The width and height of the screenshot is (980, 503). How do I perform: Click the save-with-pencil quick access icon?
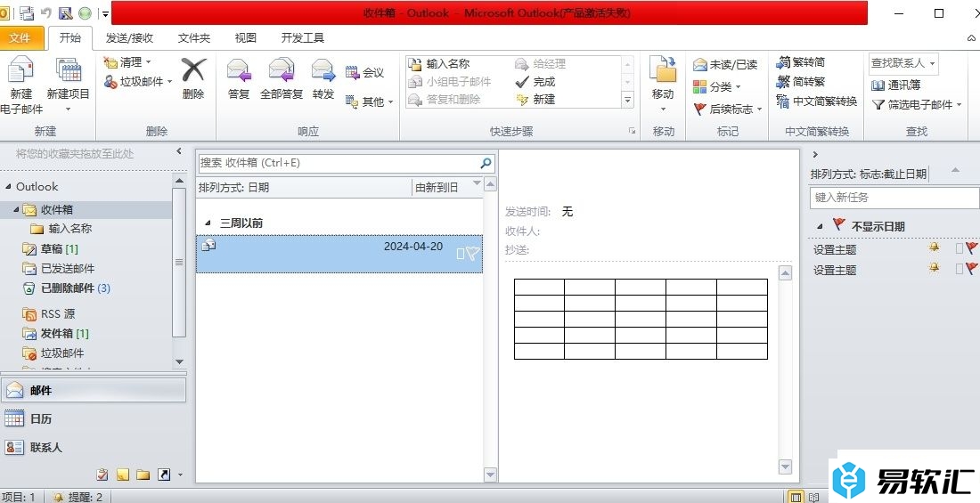tap(65, 12)
